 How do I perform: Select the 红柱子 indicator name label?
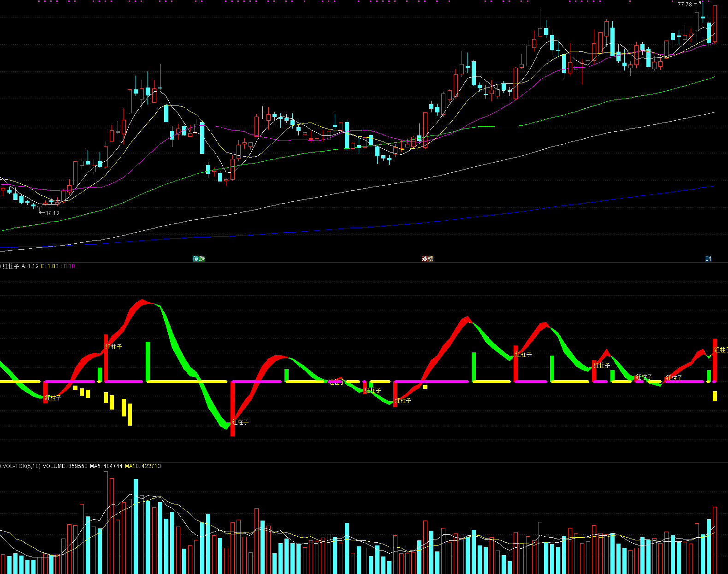tap(11, 266)
